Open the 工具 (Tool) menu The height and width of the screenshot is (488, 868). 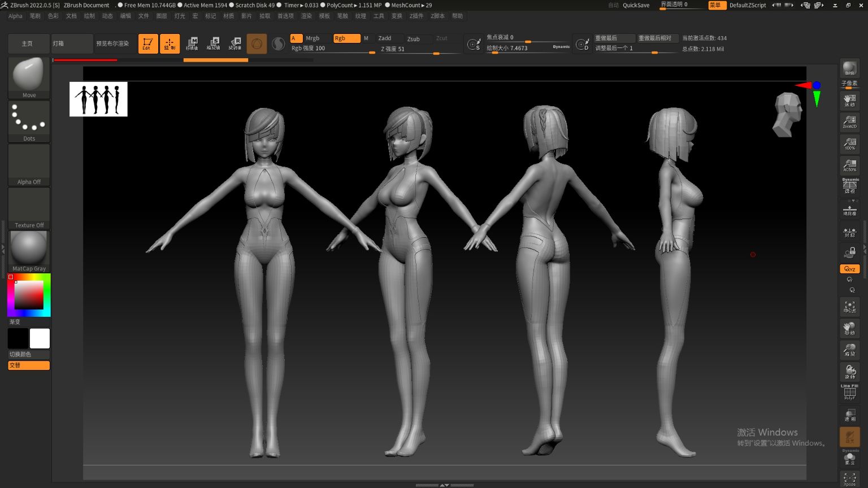pos(379,16)
